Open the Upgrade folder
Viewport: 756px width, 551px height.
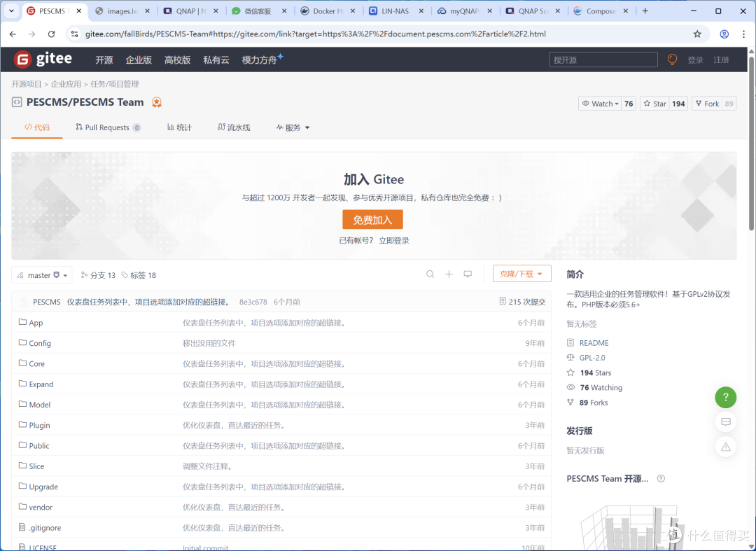pos(43,487)
